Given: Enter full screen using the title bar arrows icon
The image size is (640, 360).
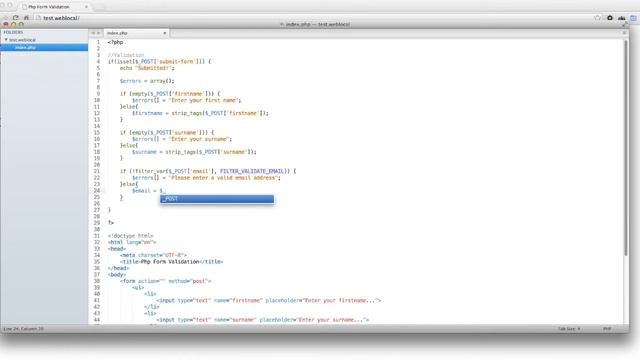Looking at the screenshot, I should (624, 24).
